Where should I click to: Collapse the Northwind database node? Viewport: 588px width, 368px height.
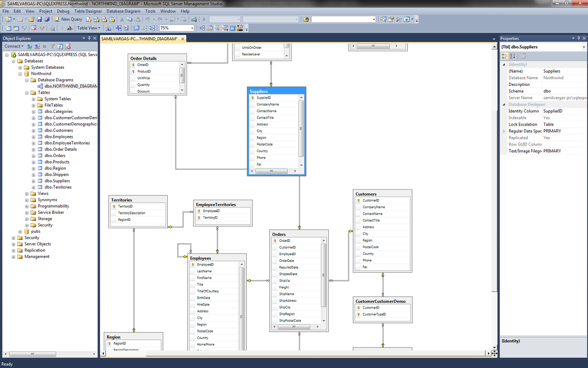pos(20,74)
